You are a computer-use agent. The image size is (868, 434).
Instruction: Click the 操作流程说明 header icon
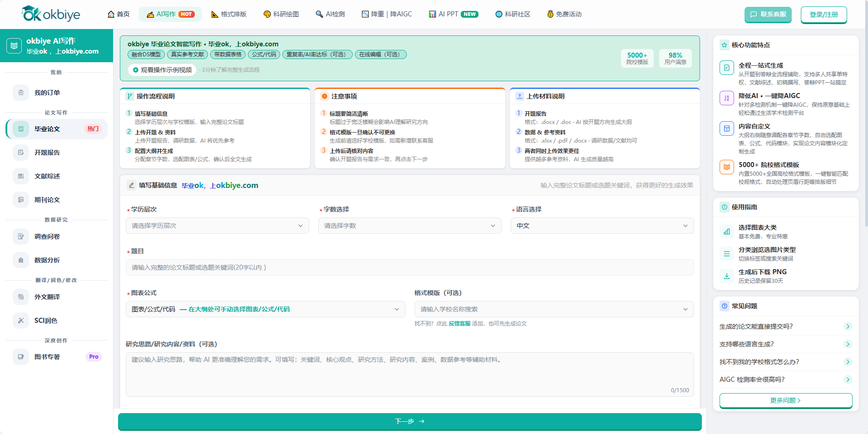click(x=130, y=96)
